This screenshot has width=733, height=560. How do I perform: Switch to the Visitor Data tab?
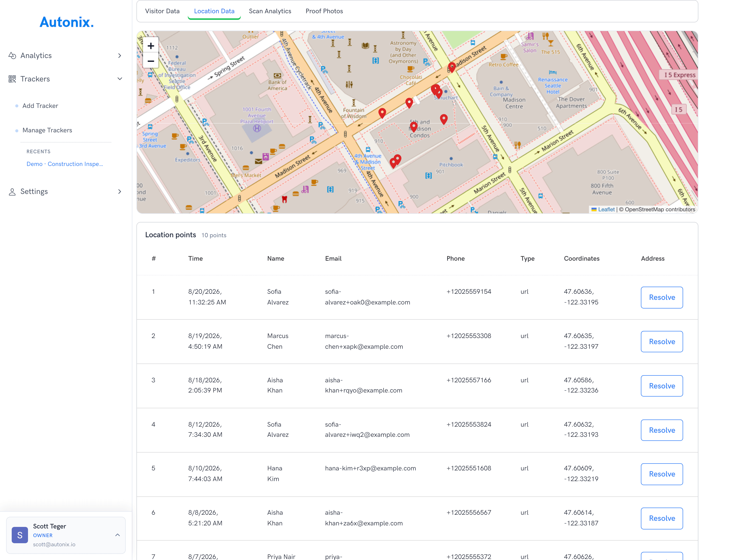[x=162, y=11]
